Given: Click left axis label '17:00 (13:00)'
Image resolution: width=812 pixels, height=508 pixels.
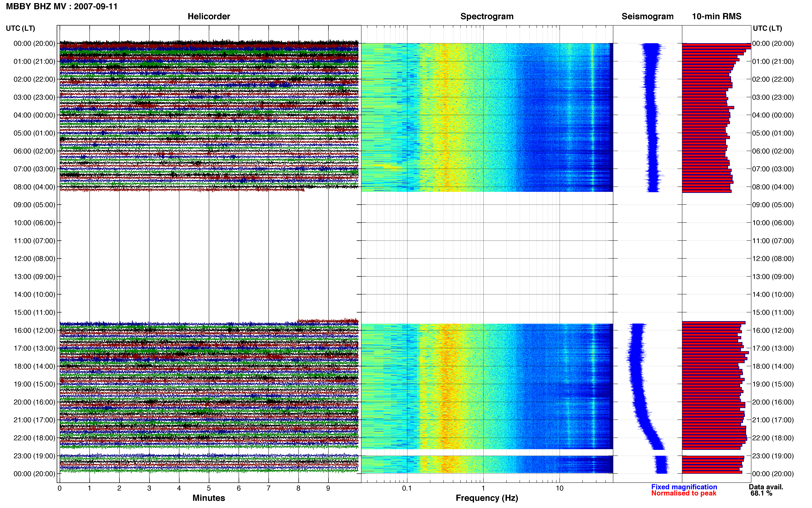Looking at the screenshot, I should (x=34, y=348).
